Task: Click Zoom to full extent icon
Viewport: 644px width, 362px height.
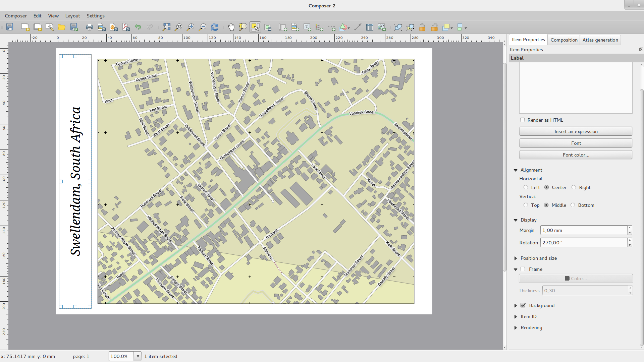Action: (x=166, y=27)
